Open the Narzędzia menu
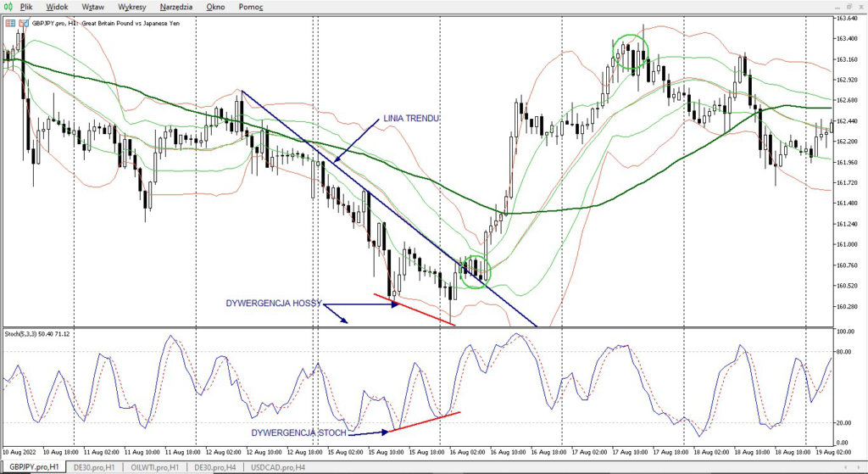This screenshot has height=474, width=868. pos(177,7)
